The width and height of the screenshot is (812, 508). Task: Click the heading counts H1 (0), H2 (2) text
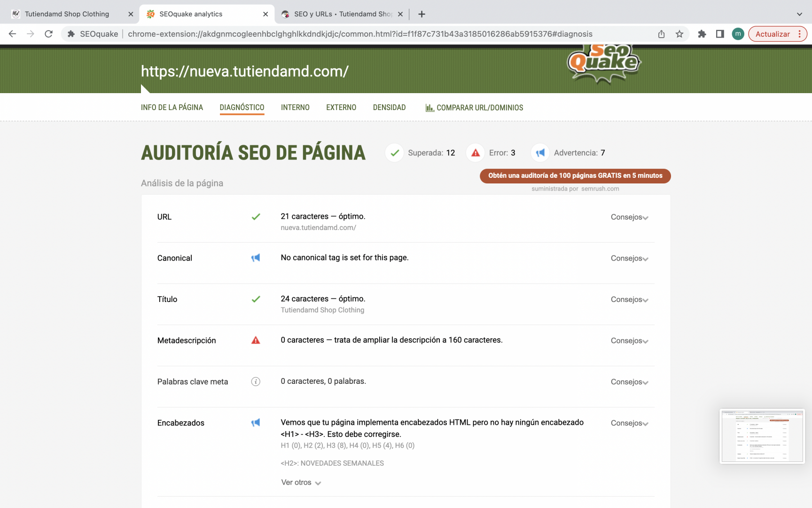tap(348, 445)
